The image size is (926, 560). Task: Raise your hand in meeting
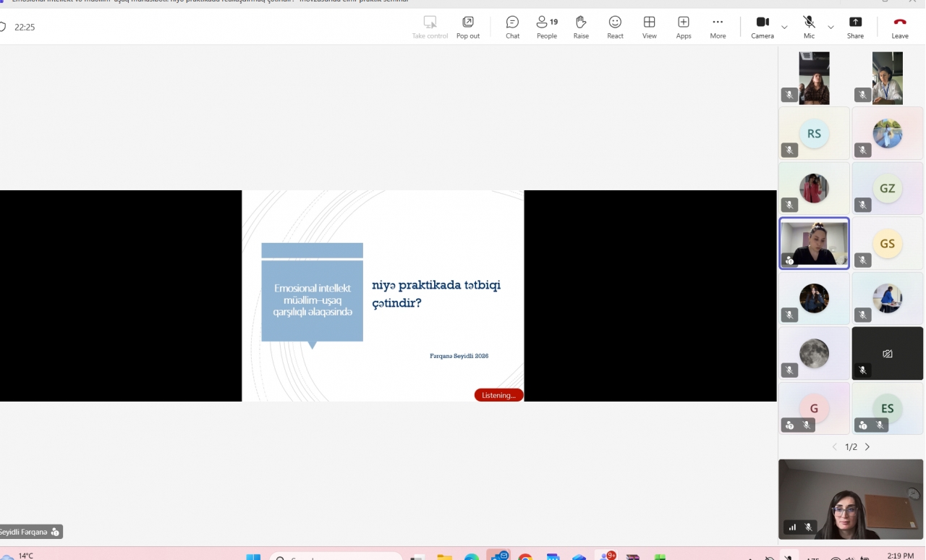581,27
